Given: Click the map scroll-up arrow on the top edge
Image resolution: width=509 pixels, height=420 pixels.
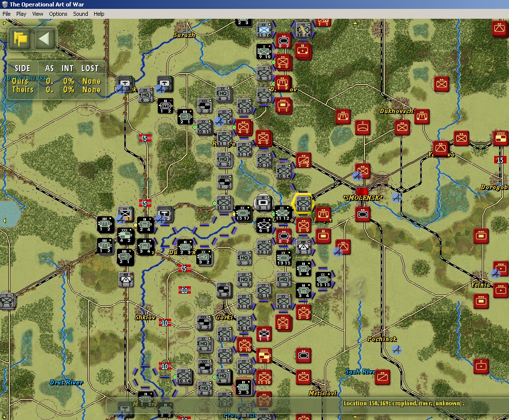Looking at the screenshot, I should click(355, 23).
